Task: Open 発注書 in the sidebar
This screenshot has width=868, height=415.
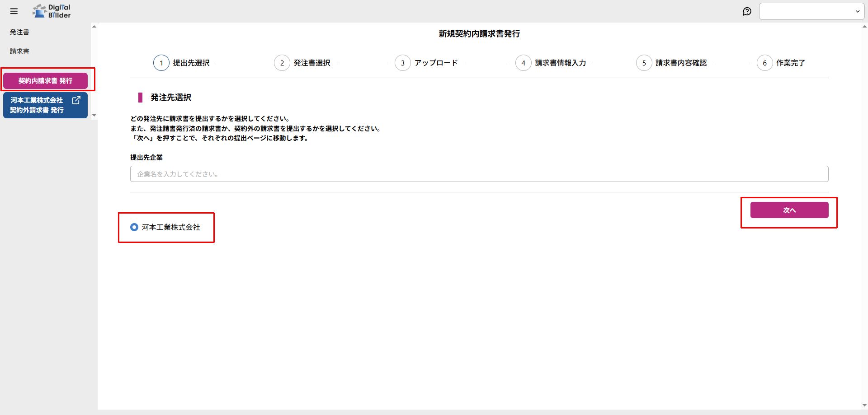Action: [x=19, y=32]
